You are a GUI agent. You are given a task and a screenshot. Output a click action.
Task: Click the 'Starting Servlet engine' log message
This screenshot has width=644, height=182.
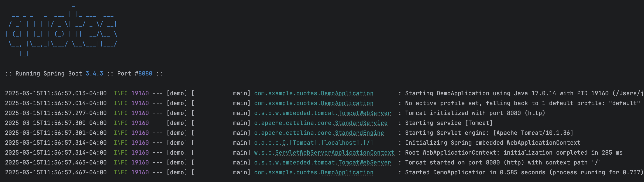coord(489,133)
